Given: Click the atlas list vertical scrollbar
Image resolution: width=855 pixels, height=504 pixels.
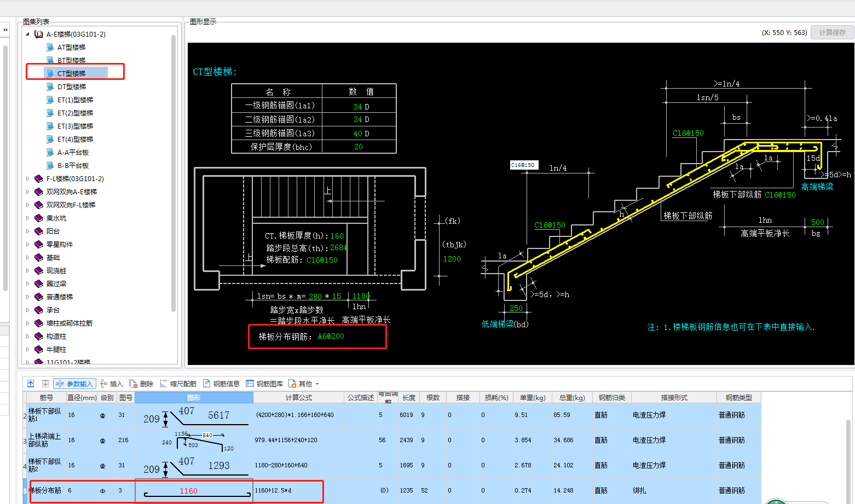Looking at the screenshot, I should click(174, 172).
